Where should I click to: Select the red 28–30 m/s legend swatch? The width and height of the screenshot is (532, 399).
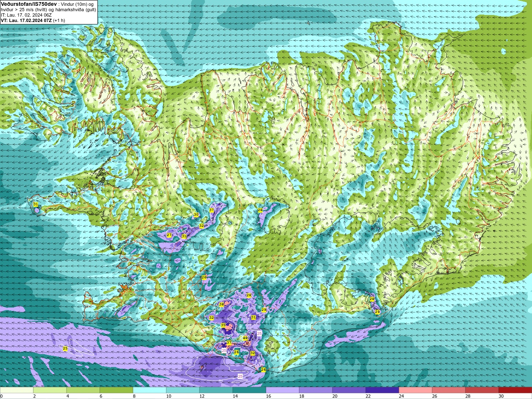pos(482,390)
